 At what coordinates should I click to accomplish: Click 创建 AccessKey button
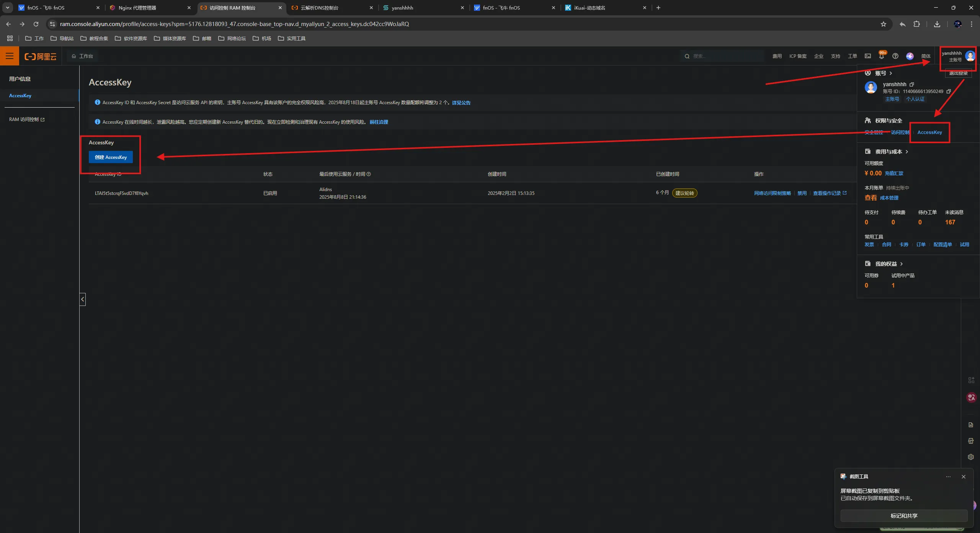(111, 157)
